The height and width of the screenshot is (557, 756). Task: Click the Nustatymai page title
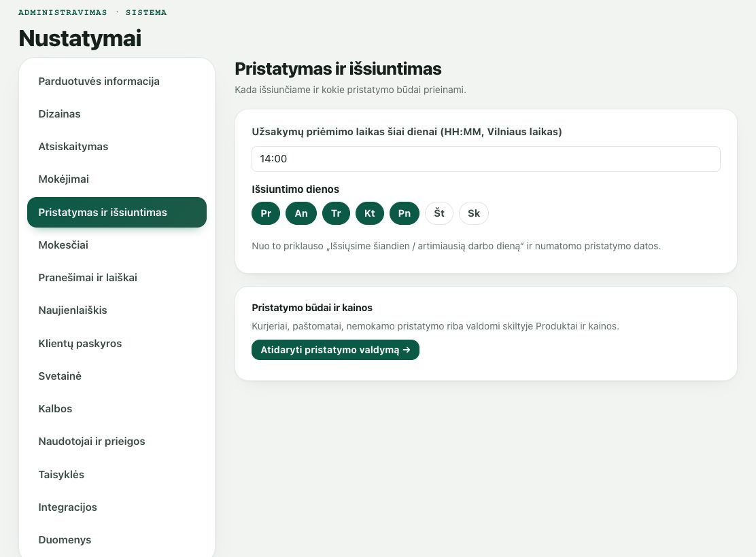pyautogui.click(x=80, y=39)
